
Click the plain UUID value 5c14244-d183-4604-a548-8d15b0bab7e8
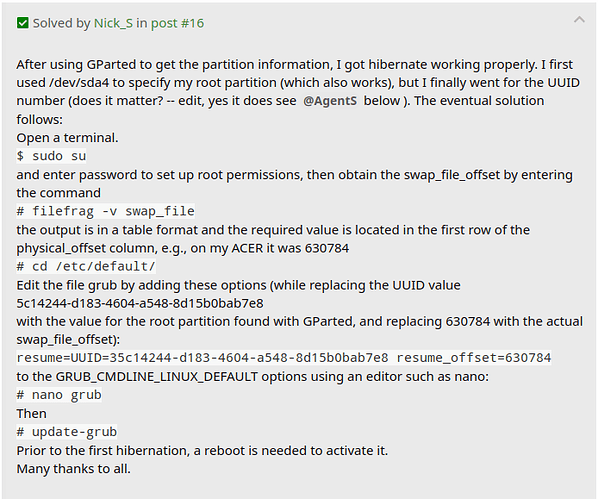pos(140,303)
